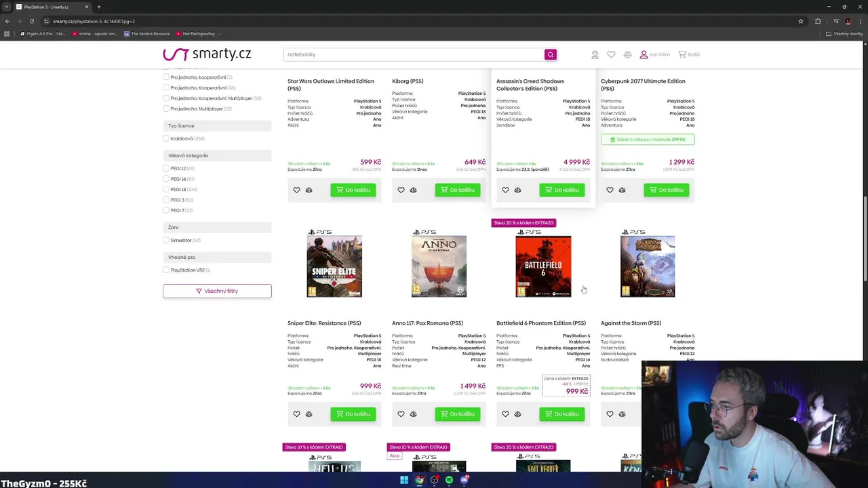The width and height of the screenshot is (868, 488).
Task: Add Cyberpunk 2077 to comparison
Action: 622,190
